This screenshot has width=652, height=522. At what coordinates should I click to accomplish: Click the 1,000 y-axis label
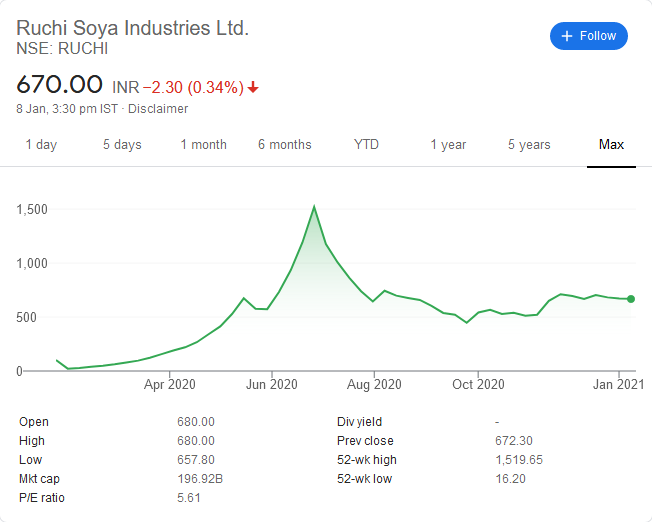pos(32,264)
